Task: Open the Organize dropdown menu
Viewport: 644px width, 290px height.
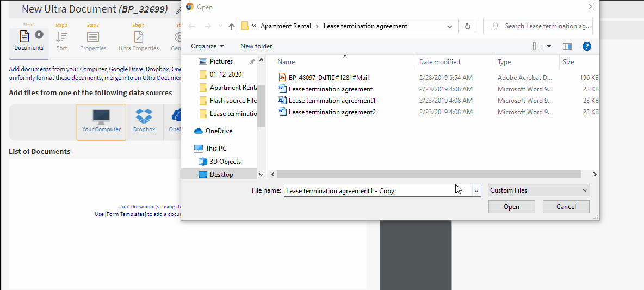Action: point(207,46)
